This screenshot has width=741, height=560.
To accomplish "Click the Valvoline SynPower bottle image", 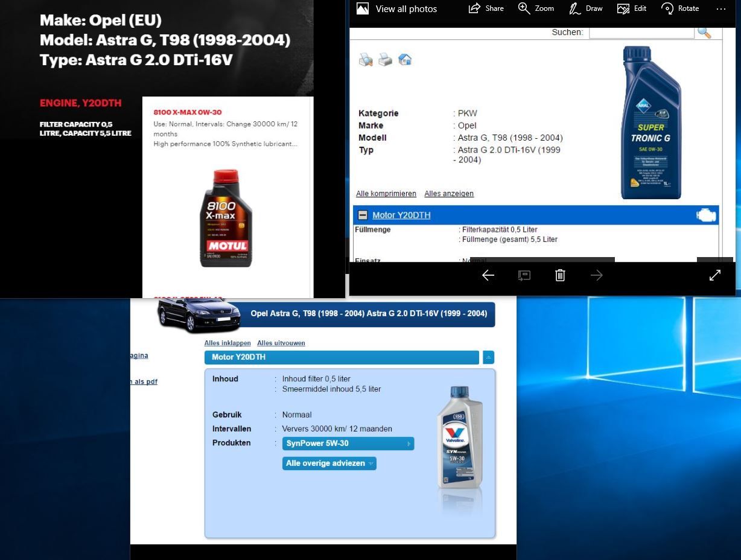I will (460, 437).
